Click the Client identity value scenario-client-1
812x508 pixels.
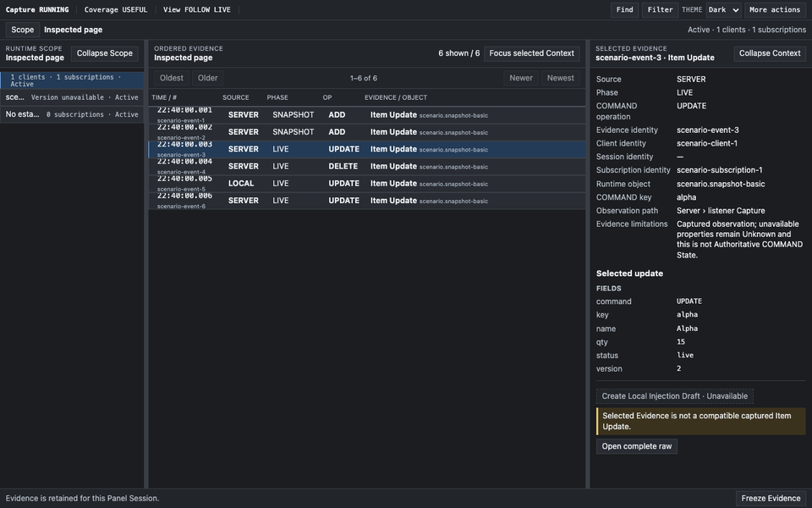(x=707, y=144)
